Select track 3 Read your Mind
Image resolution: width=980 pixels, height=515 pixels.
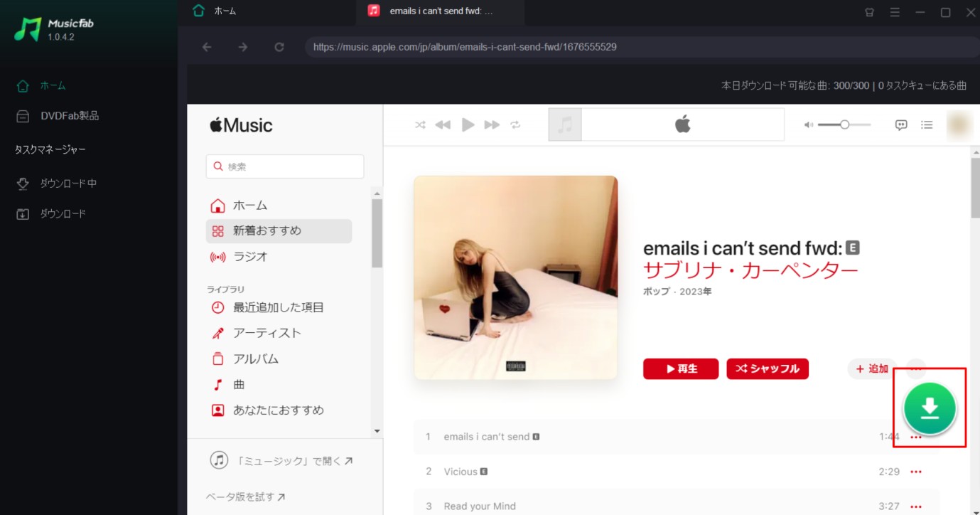677,506
